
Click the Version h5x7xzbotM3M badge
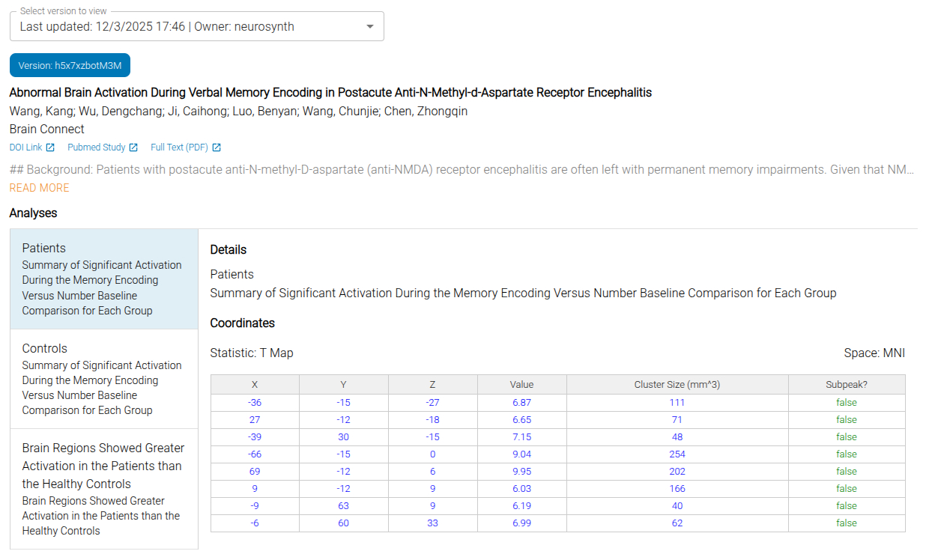[x=70, y=65]
